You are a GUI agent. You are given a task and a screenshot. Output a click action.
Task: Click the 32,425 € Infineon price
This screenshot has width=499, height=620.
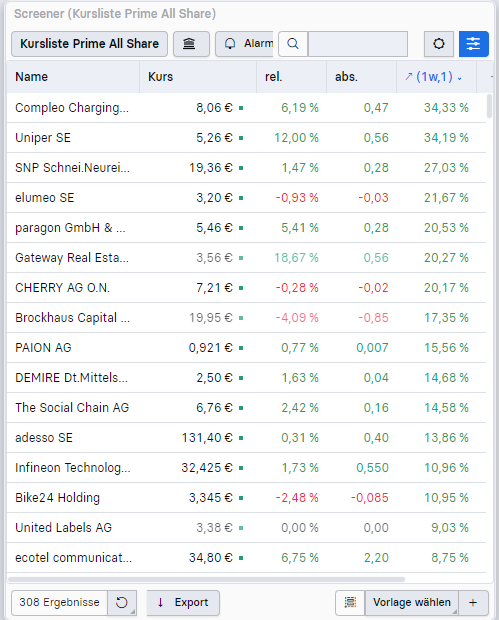click(207, 468)
